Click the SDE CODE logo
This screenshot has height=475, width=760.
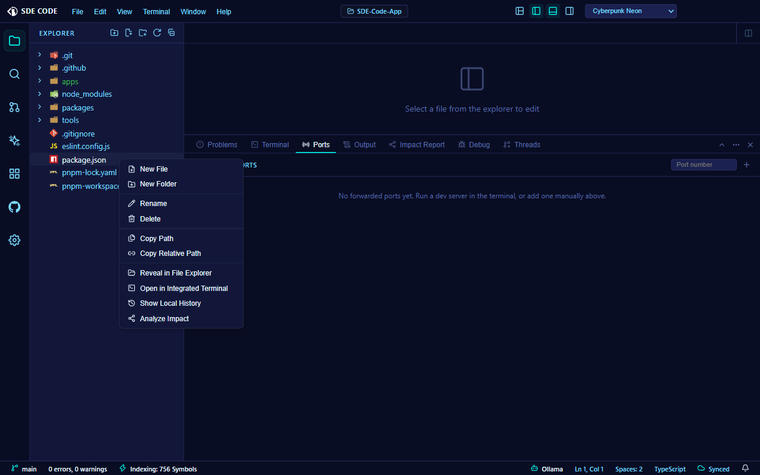[32, 11]
